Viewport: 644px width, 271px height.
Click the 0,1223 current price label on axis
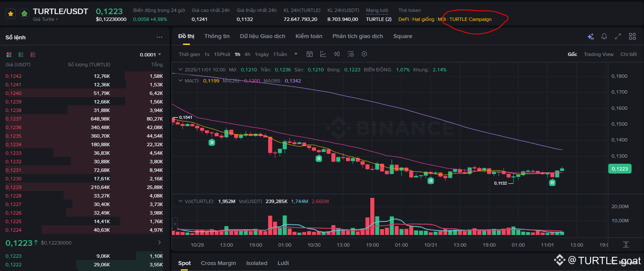[x=620, y=169]
